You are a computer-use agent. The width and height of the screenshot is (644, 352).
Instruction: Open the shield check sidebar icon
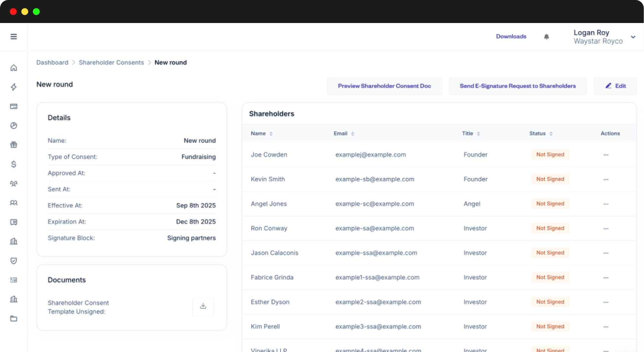pos(14,261)
